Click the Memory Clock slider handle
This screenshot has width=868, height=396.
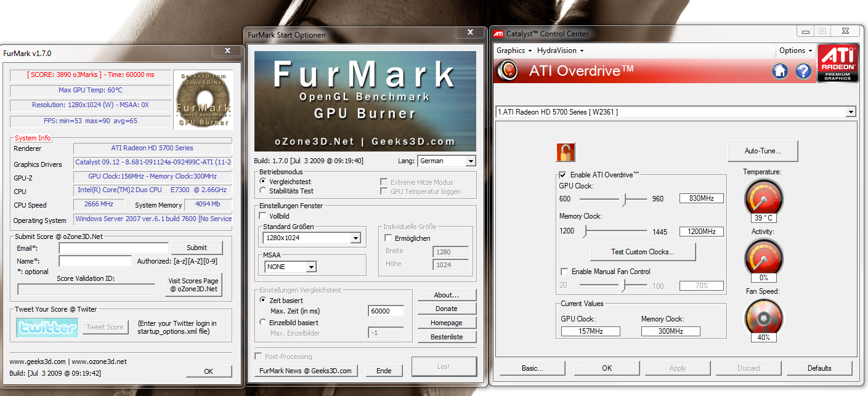pyautogui.click(x=584, y=232)
